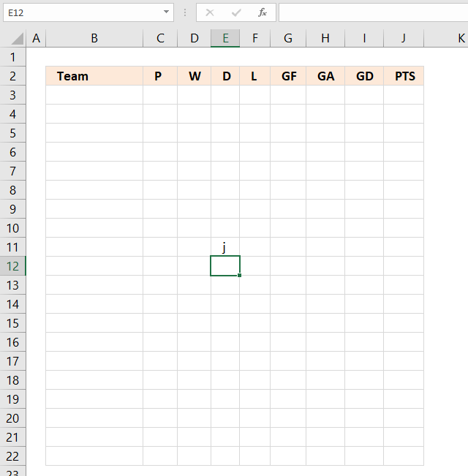The image size is (468, 476).
Task: Select column E header
Action: (225, 38)
